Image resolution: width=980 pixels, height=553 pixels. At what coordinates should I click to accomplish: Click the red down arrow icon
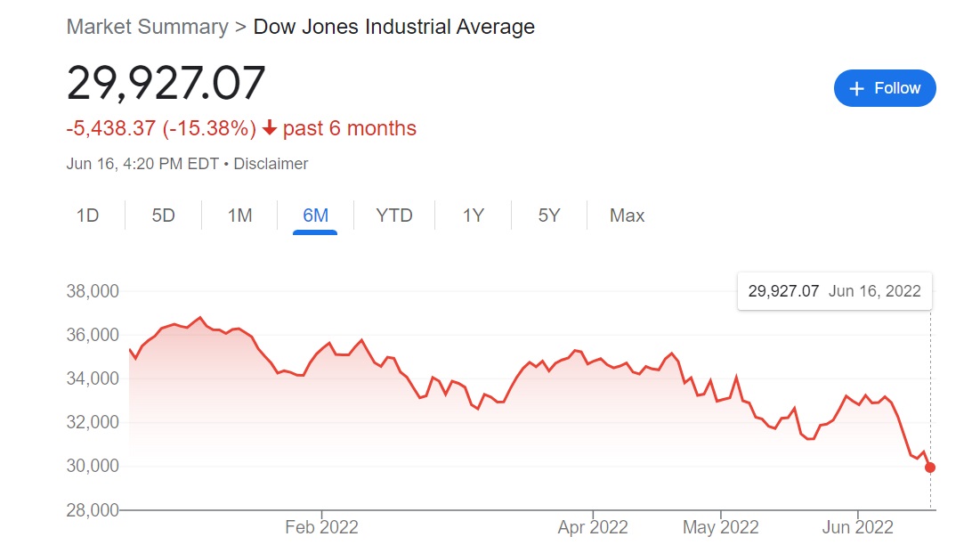click(270, 129)
